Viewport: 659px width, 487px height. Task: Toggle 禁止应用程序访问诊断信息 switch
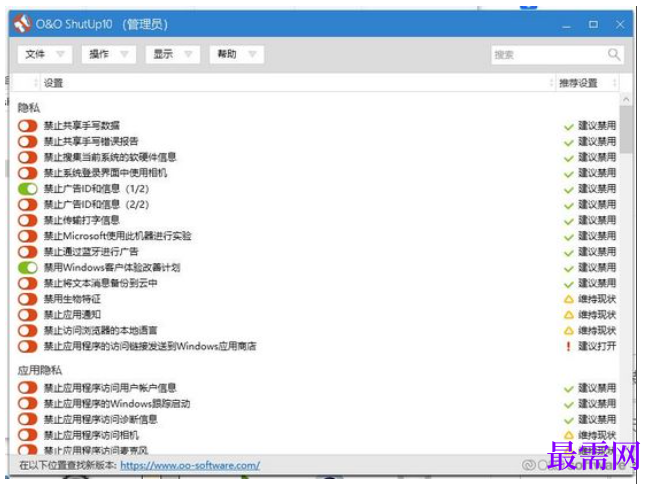(x=28, y=419)
